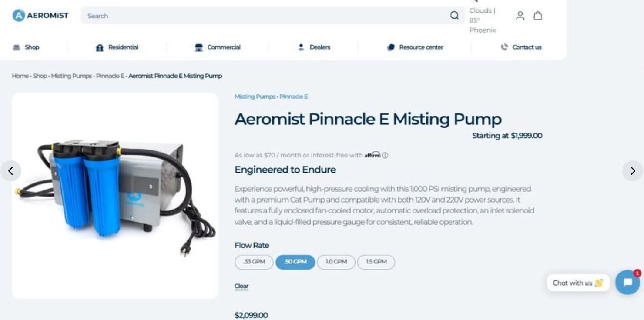644x320 pixels.
Task: Open the Resource center menu
Action: (415, 47)
